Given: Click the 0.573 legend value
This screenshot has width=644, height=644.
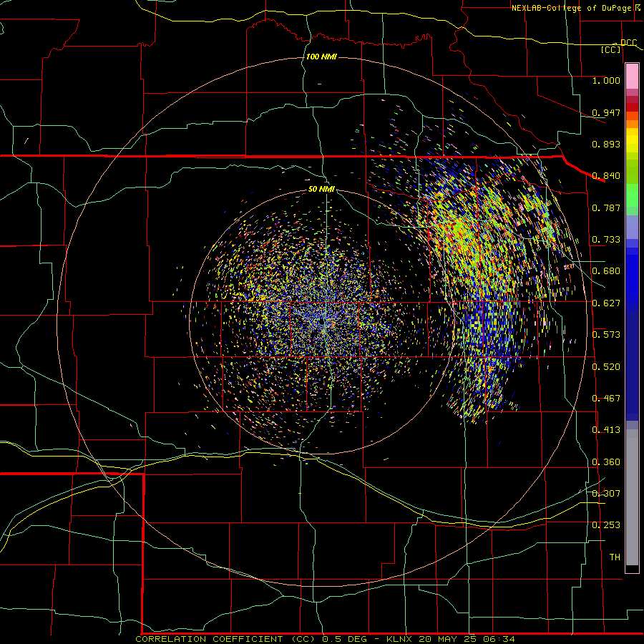Looking at the screenshot, I should coord(606,335).
